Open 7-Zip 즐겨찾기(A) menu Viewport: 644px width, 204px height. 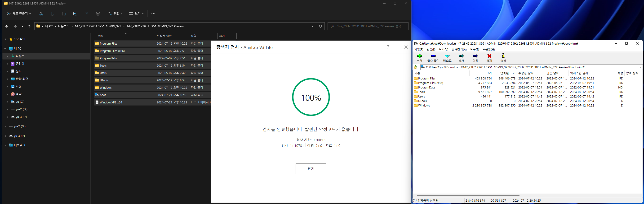tap(459, 50)
